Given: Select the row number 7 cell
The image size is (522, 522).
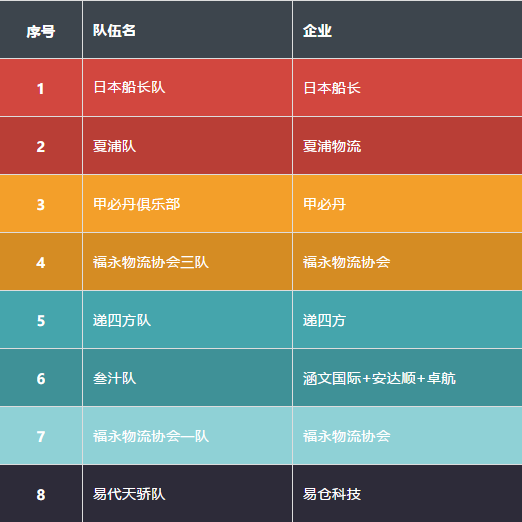Looking at the screenshot, I should (x=41, y=436).
